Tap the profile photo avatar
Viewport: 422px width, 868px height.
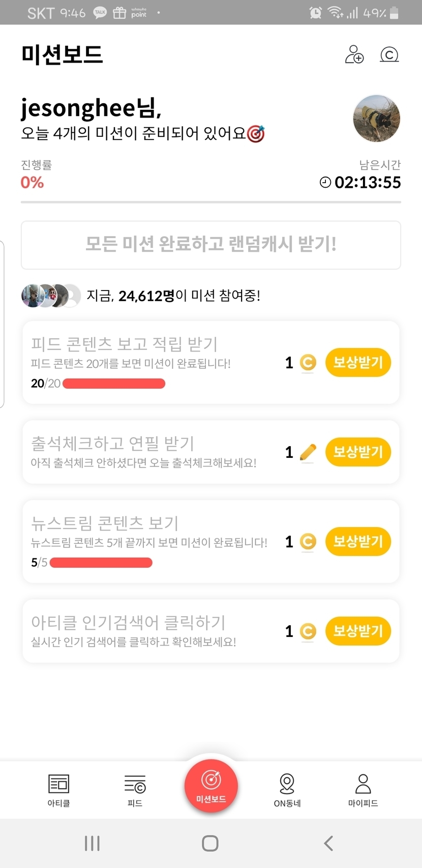coord(376,119)
